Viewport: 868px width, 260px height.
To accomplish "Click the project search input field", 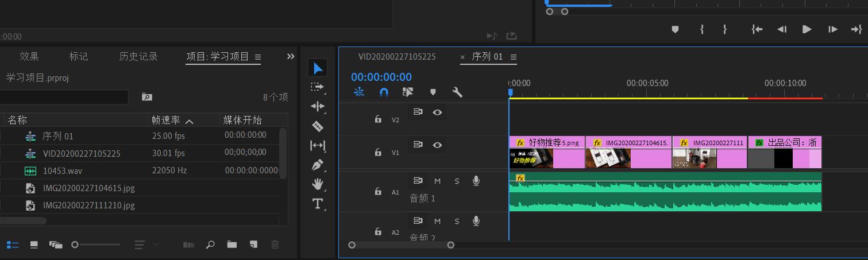I will pos(64,97).
